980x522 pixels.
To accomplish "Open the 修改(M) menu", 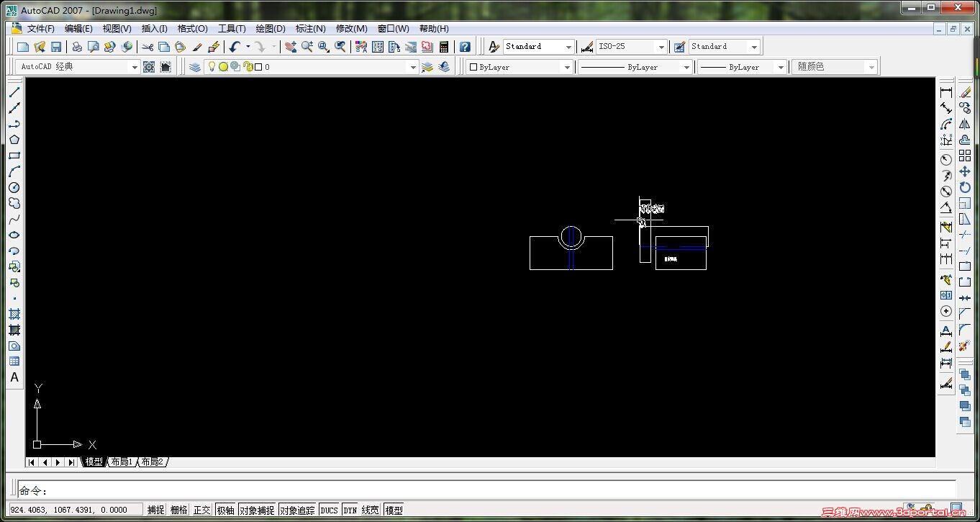I will point(351,29).
